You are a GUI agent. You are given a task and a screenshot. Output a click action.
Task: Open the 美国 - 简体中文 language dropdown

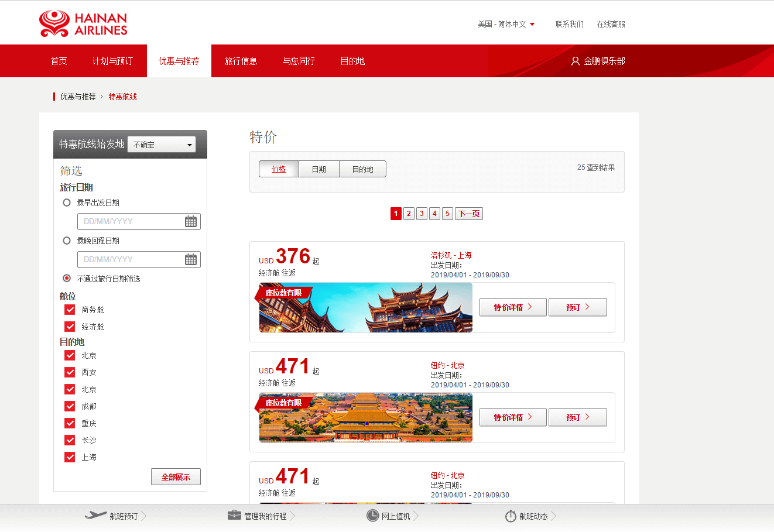click(x=506, y=24)
